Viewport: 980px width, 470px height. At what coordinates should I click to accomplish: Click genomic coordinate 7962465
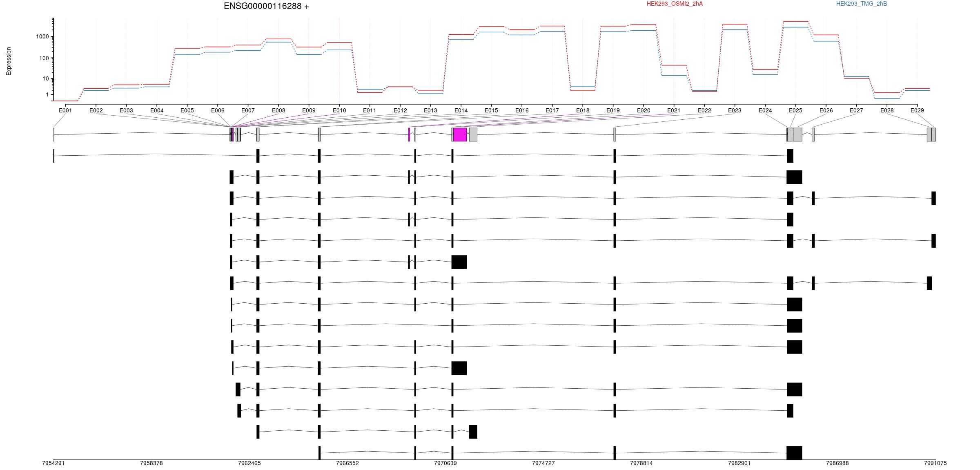pyautogui.click(x=249, y=463)
